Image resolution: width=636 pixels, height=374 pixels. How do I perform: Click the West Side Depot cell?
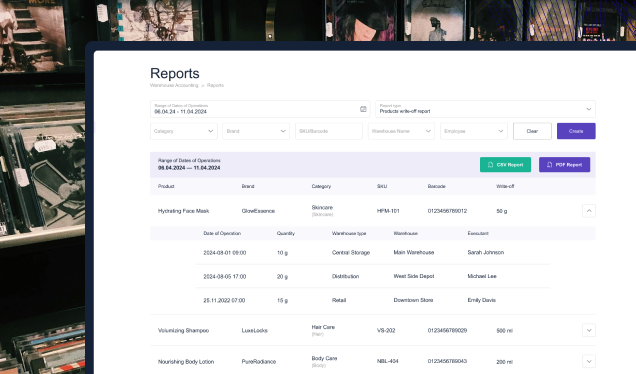click(414, 276)
